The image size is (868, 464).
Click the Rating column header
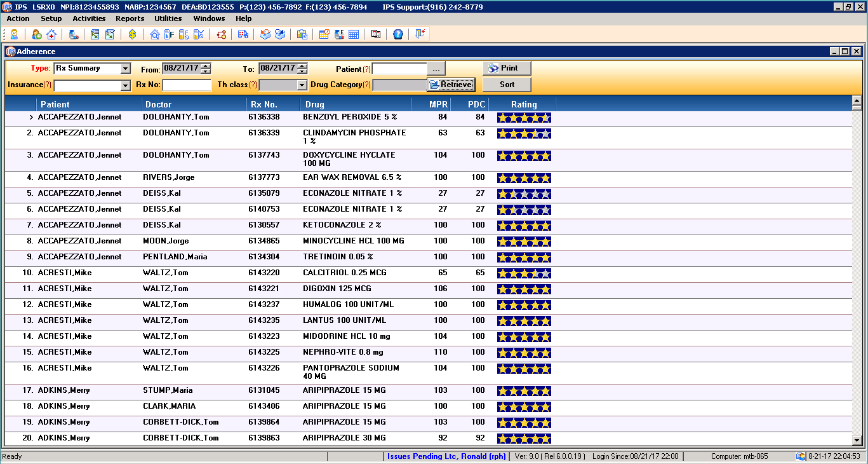[x=524, y=104]
